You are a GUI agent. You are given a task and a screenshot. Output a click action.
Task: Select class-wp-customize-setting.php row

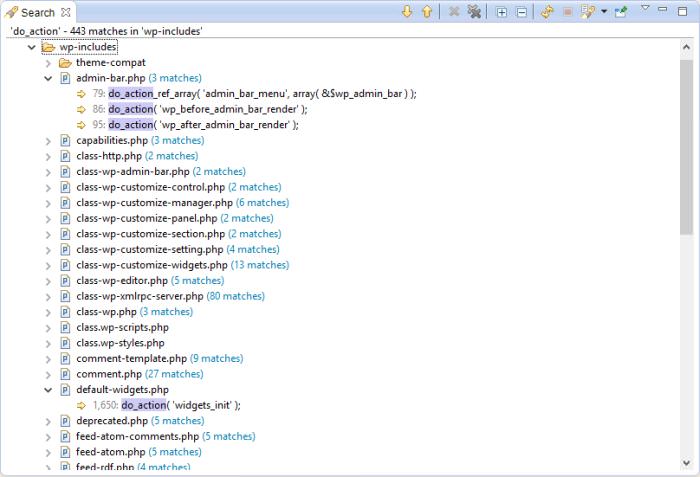point(178,250)
